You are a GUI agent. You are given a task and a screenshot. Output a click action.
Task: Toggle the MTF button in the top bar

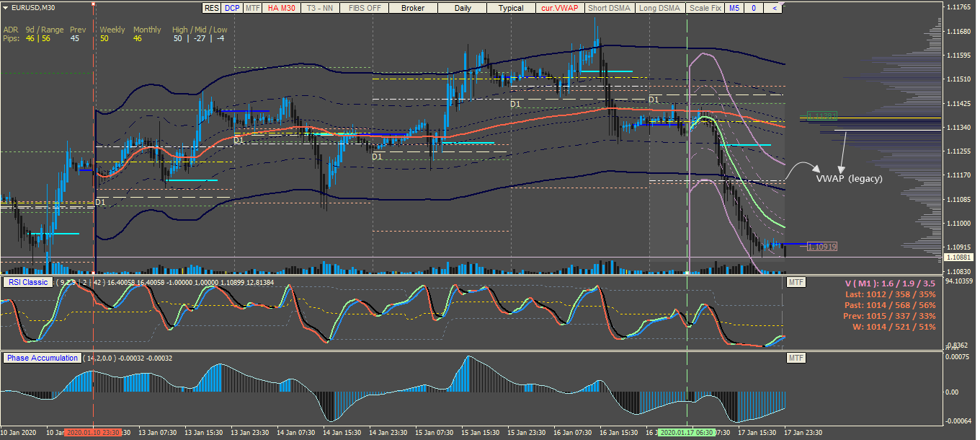(252, 9)
